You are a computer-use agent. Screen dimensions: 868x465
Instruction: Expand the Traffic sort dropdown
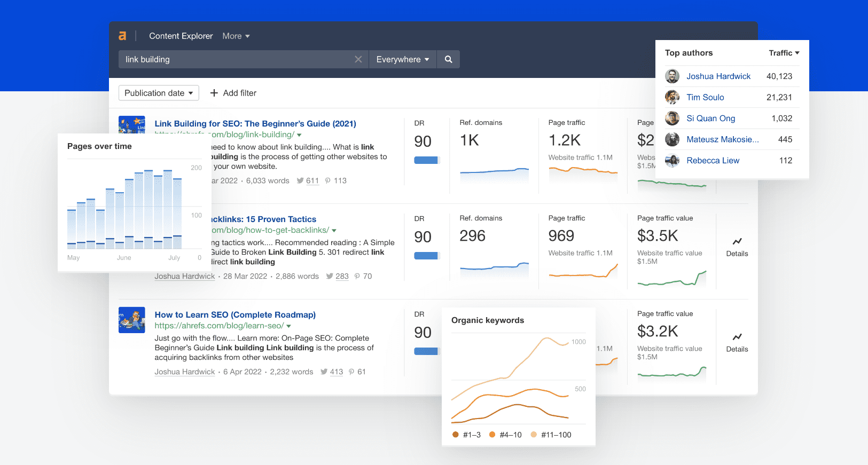pyautogui.click(x=784, y=53)
